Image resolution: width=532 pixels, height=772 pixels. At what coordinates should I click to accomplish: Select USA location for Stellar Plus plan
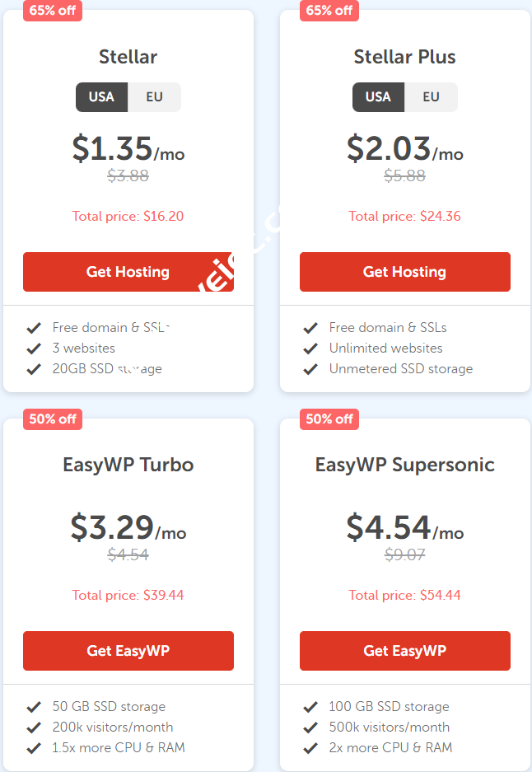[378, 97]
